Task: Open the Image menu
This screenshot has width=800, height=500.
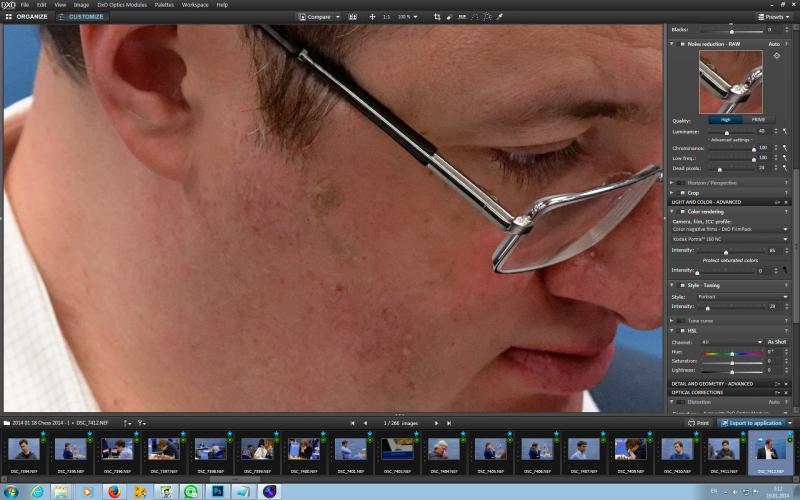Action: [x=82, y=5]
